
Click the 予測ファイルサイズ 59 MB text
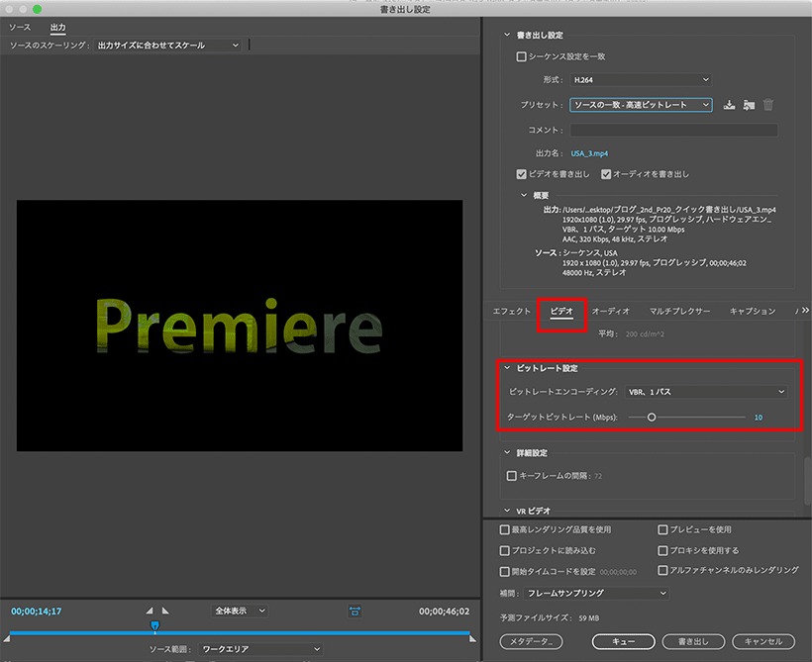tap(550, 618)
